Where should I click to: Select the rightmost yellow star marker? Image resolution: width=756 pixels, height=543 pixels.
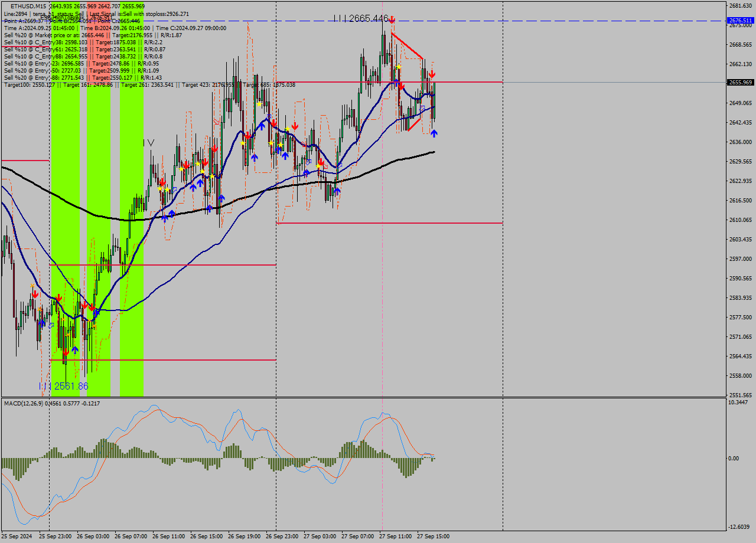(x=399, y=67)
